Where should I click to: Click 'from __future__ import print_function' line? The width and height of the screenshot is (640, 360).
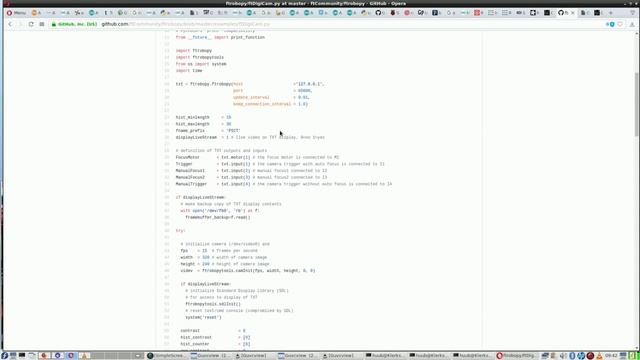[220, 37]
